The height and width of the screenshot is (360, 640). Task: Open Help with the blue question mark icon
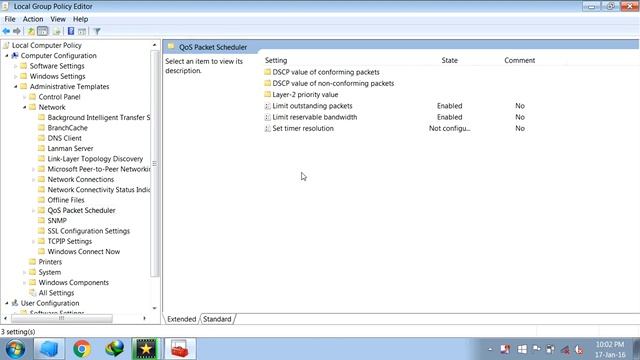(71, 31)
